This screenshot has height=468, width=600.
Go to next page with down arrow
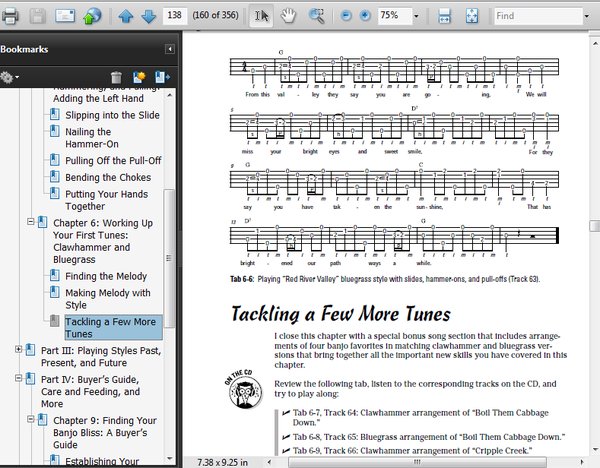(x=148, y=16)
